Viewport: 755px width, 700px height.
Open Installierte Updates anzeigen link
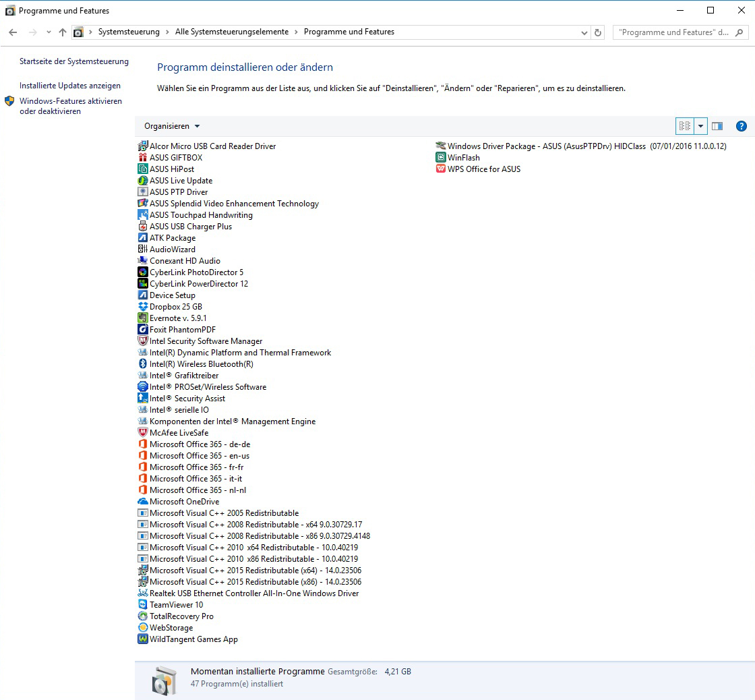tap(70, 86)
